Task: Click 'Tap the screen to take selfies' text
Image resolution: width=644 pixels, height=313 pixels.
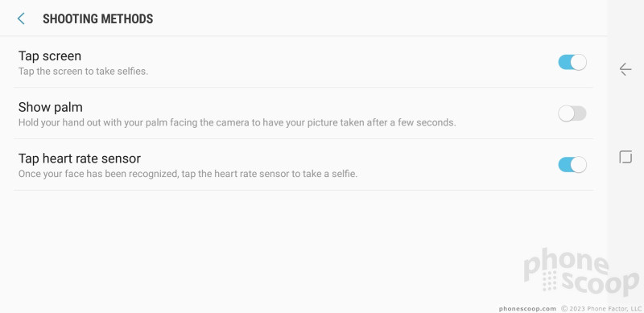Action: (x=83, y=72)
